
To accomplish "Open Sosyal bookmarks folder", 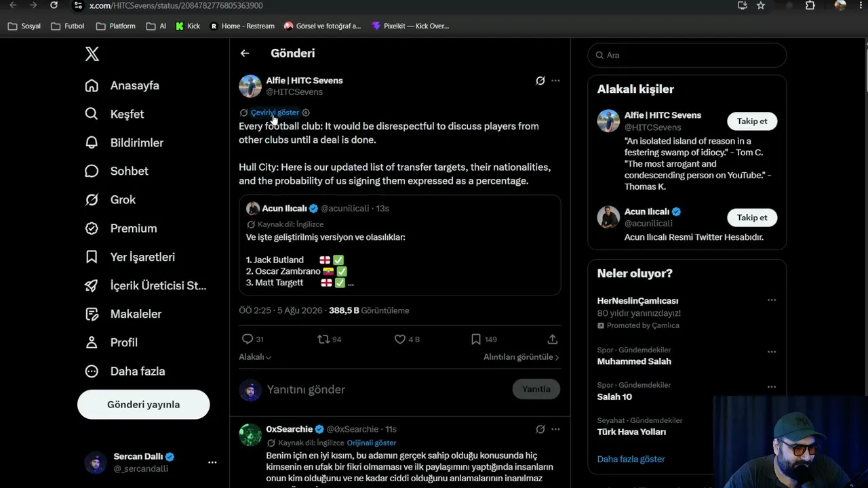I will coord(24,26).
